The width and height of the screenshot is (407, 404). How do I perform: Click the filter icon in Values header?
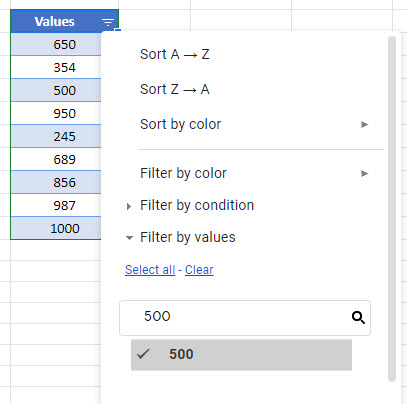tap(108, 22)
